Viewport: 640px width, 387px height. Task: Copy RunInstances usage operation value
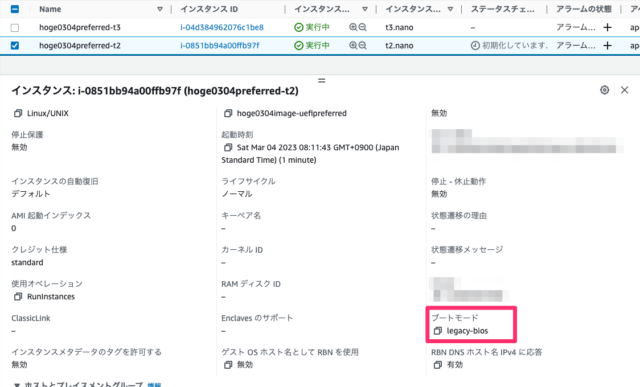point(18,297)
